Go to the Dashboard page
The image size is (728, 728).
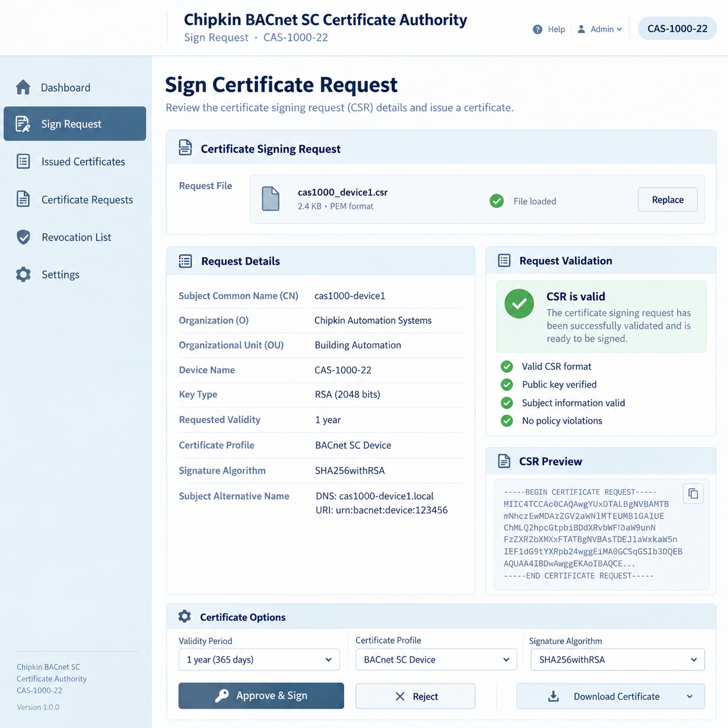[74, 87]
